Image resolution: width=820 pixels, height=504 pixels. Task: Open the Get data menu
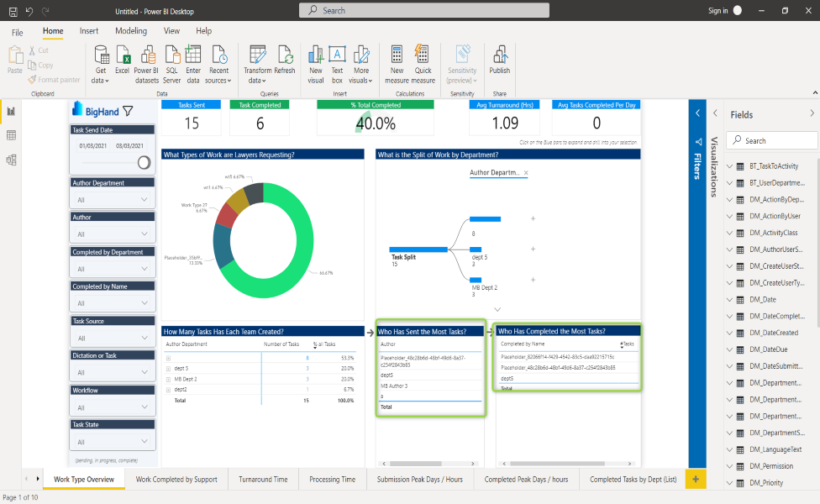(101, 65)
